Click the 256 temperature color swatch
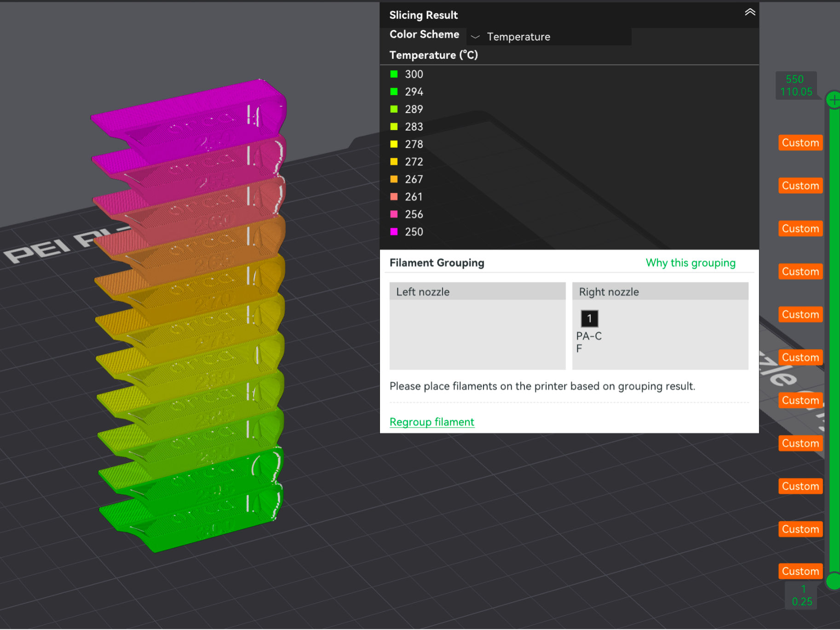 pos(394,214)
